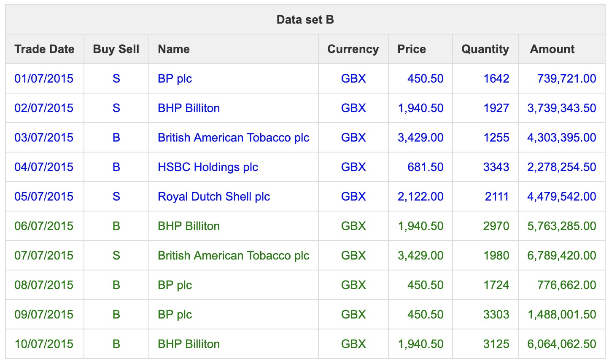The image size is (609, 364).
Task: Click BP plc in the 08/07/2015 row
Action: tap(175, 285)
